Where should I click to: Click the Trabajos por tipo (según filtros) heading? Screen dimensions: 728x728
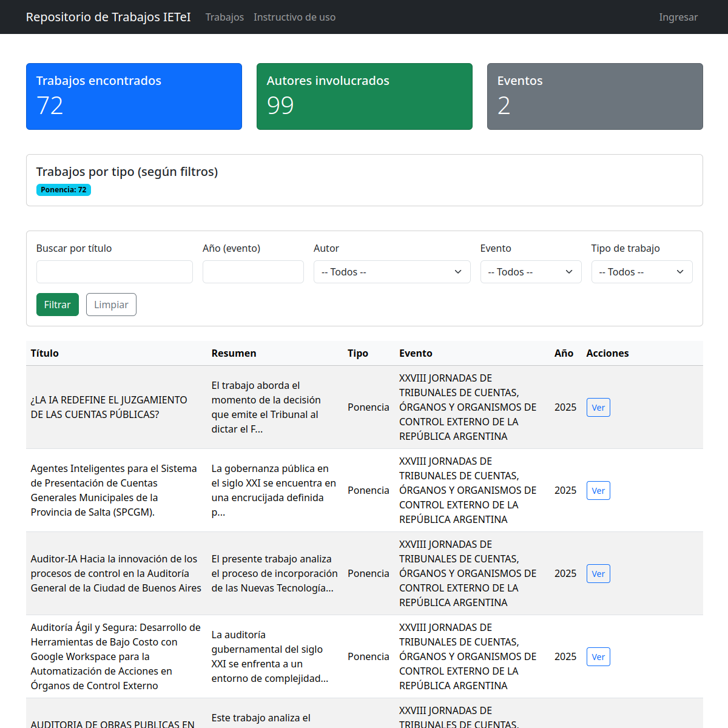pos(127,172)
